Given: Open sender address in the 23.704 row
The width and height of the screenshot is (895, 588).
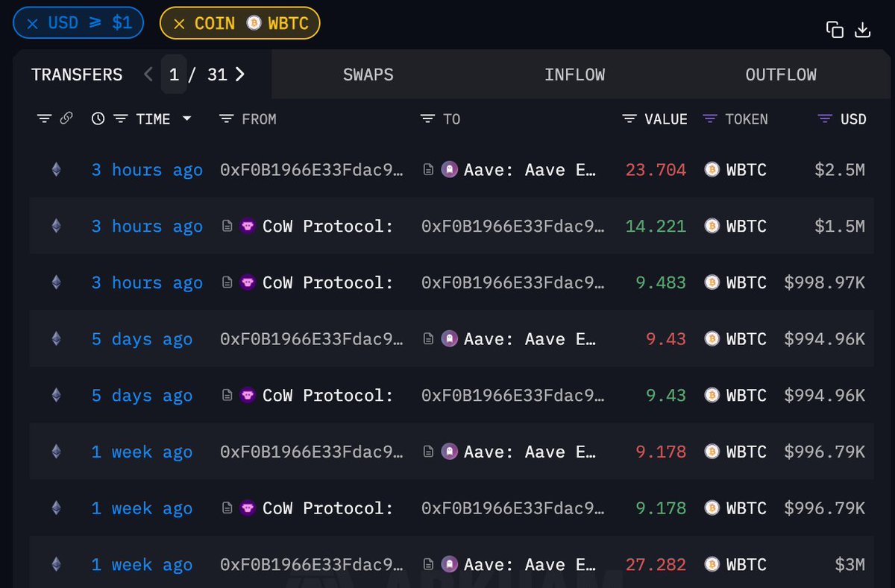Looking at the screenshot, I should coord(312,170).
